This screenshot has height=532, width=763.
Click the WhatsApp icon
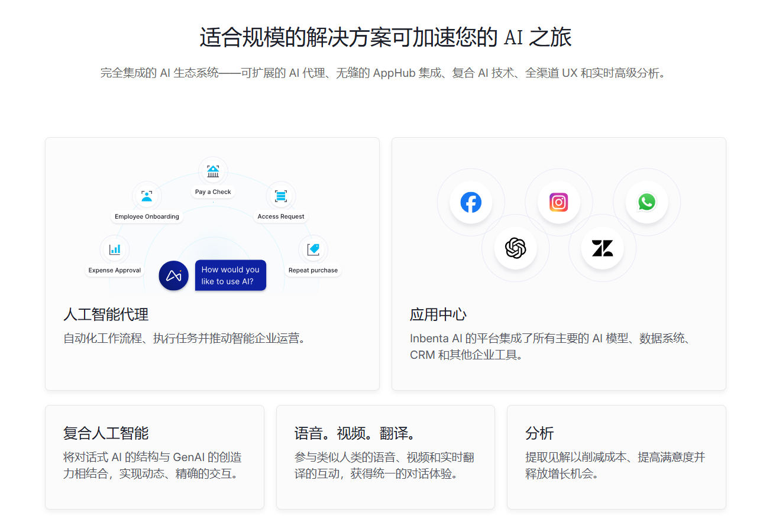pos(647,203)
